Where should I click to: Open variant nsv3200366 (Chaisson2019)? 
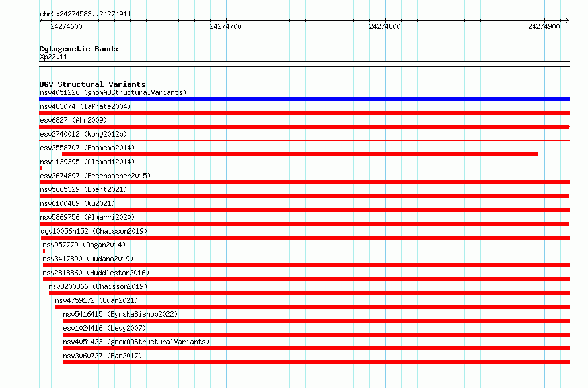click(x=98, y=286)
